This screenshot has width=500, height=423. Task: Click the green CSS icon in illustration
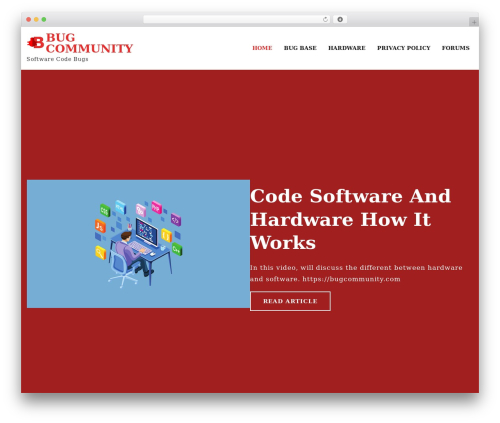(x=105, y=210)
